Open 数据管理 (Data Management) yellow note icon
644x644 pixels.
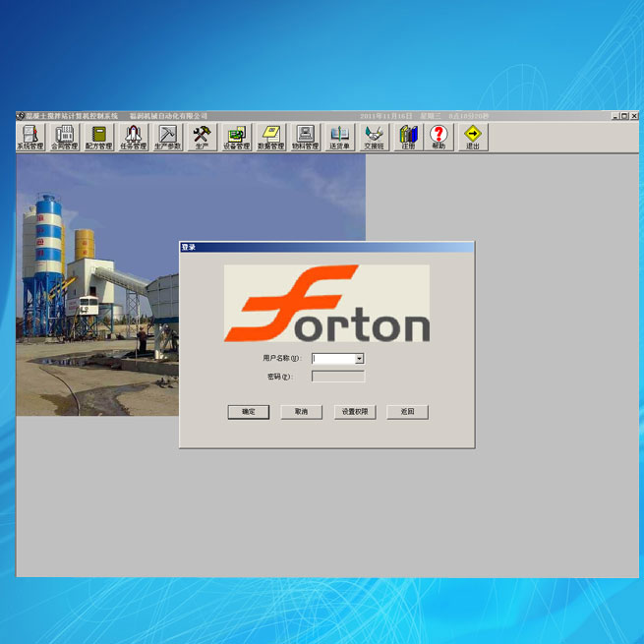tap(271, 138)
